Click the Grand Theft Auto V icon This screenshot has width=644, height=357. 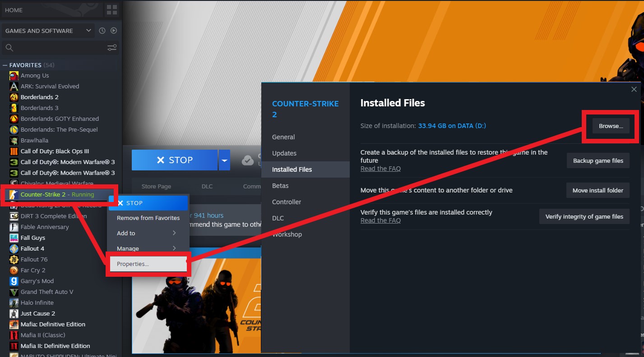[x=14, y=292]
